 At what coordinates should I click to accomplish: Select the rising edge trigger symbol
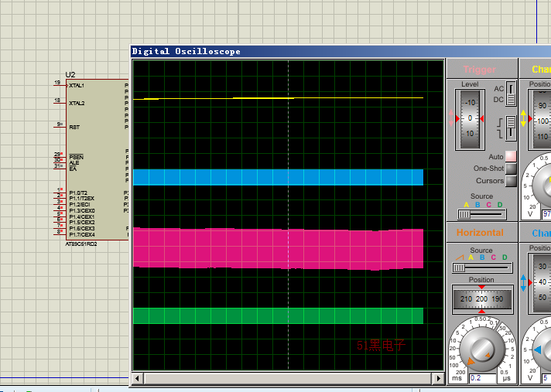[x=501, y=123]
